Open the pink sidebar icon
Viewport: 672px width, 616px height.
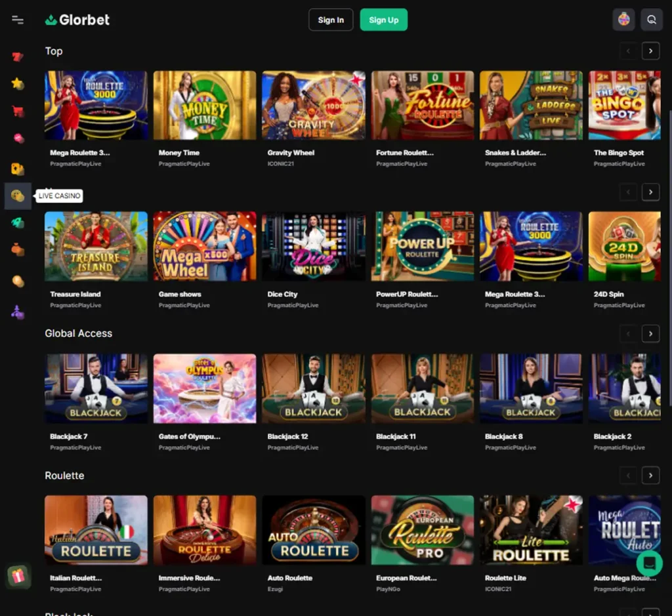click(18, 138)
